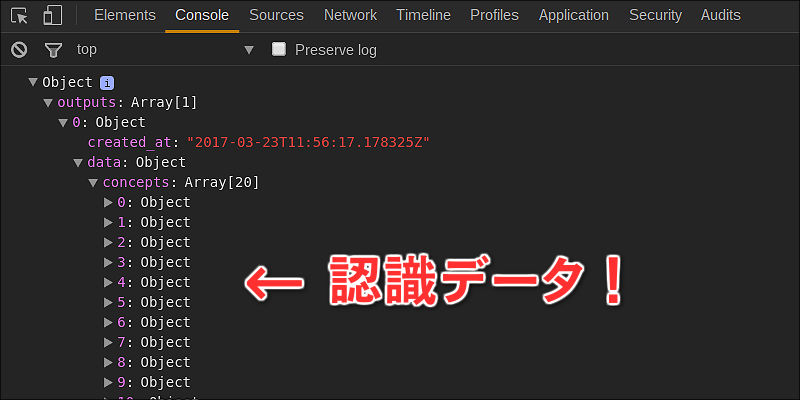Clear the console log icon
The width and height of the screenshot is (800, 400).
tap(19, 49)
